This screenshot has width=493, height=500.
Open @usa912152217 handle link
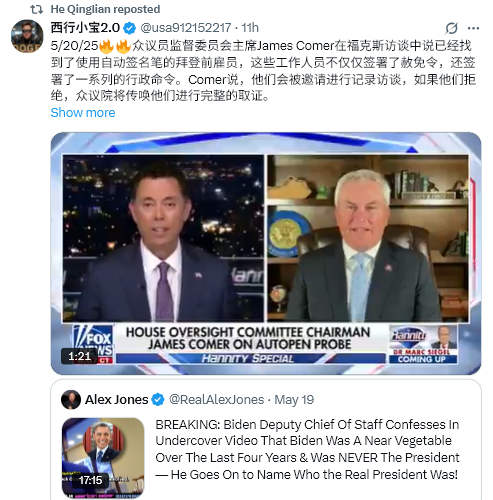pos(186,28)
